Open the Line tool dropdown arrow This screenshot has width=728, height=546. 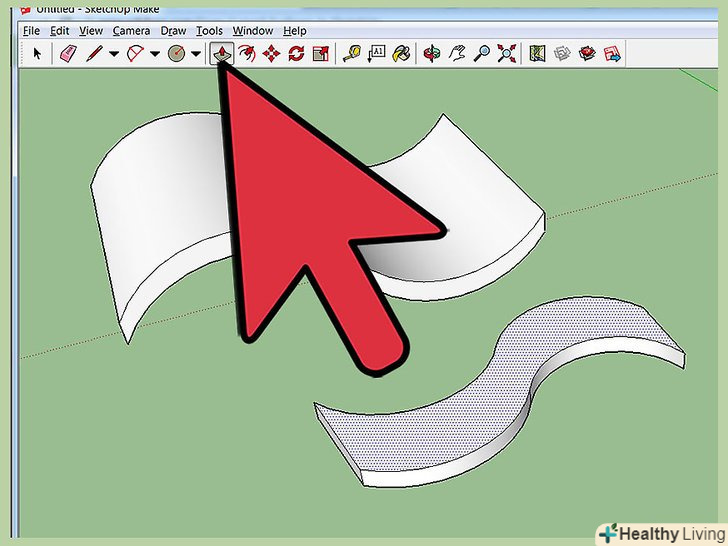click(114, 54)
